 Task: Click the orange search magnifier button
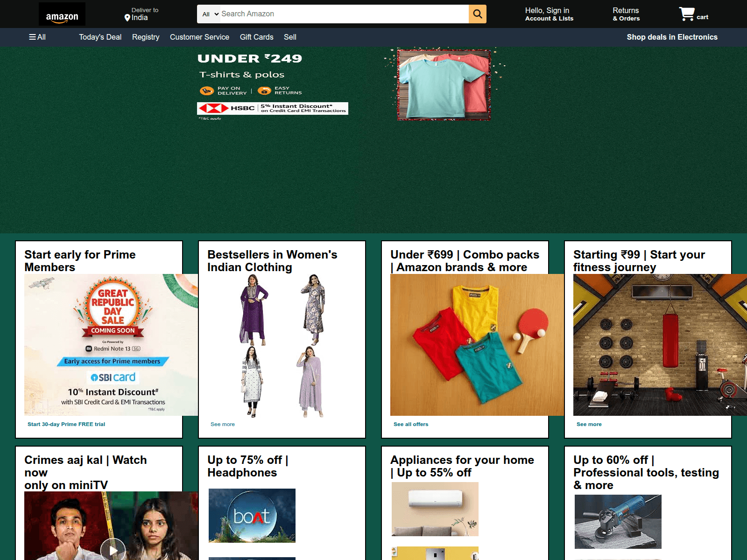coord(477,14)
